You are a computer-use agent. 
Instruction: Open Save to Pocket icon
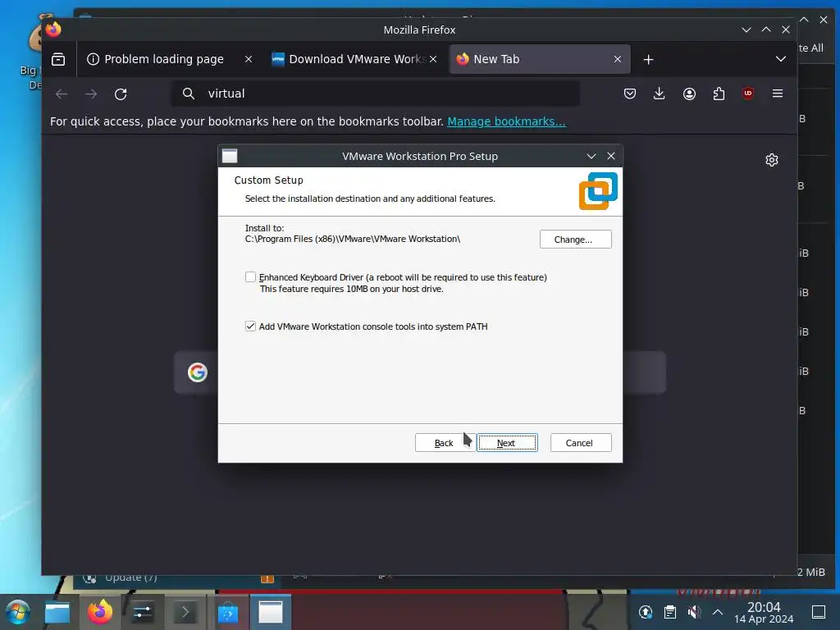(x=630, y=94)
